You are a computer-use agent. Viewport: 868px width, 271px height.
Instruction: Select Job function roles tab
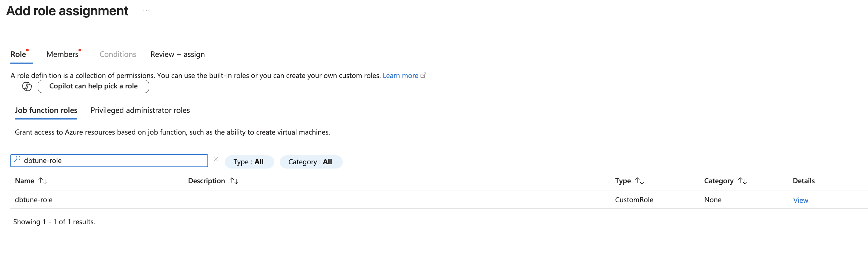coord(46,110)
